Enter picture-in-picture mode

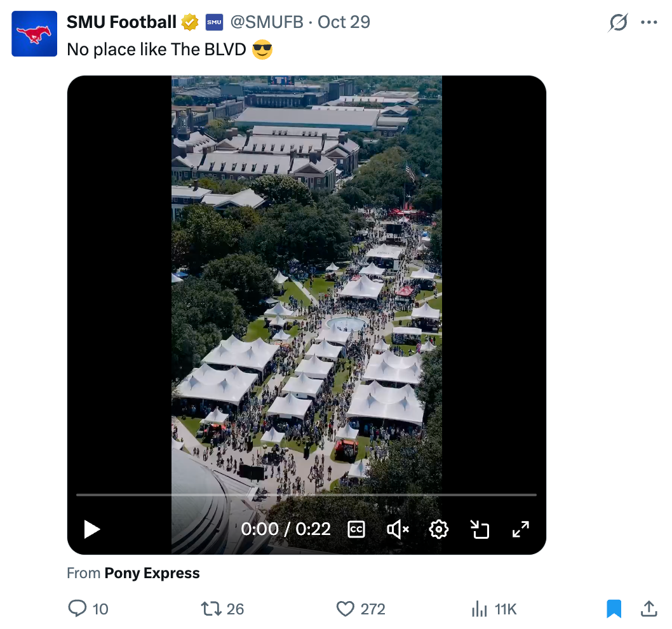(480, 529)
